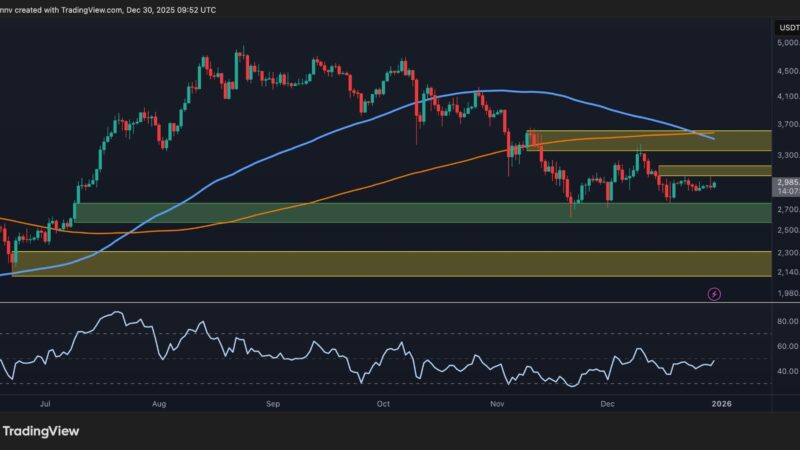This screenshot has width=800, height=450.
Task: Click the purple lightning bolt icon
Action: (714, 294)
